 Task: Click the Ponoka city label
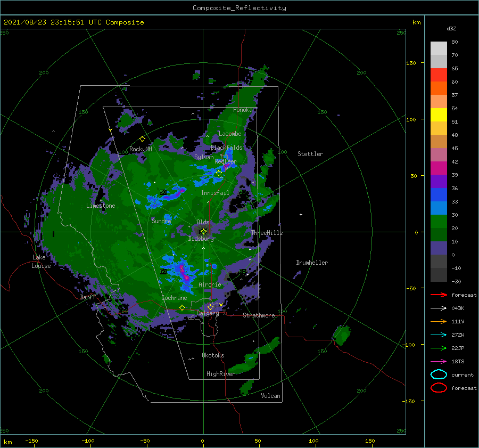click(x=243, y=110)
